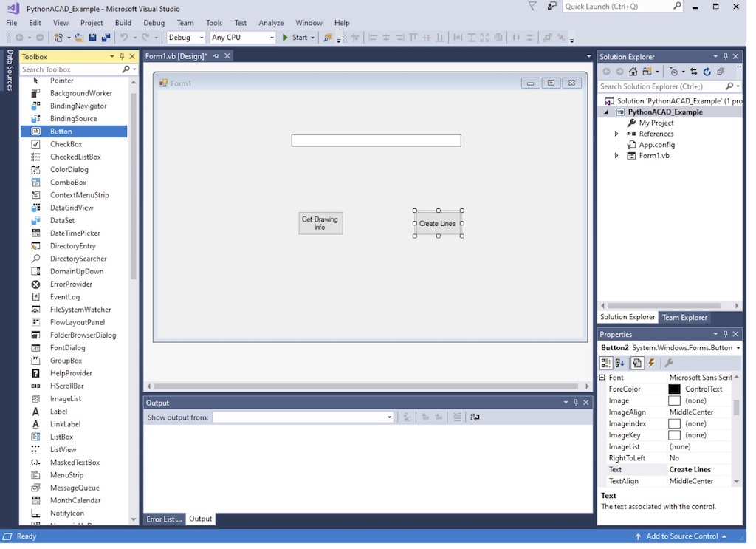The width and height of the screenshot is (756, 549).
Task: Expand the Form1.vb node
Action: coord(616,156)
